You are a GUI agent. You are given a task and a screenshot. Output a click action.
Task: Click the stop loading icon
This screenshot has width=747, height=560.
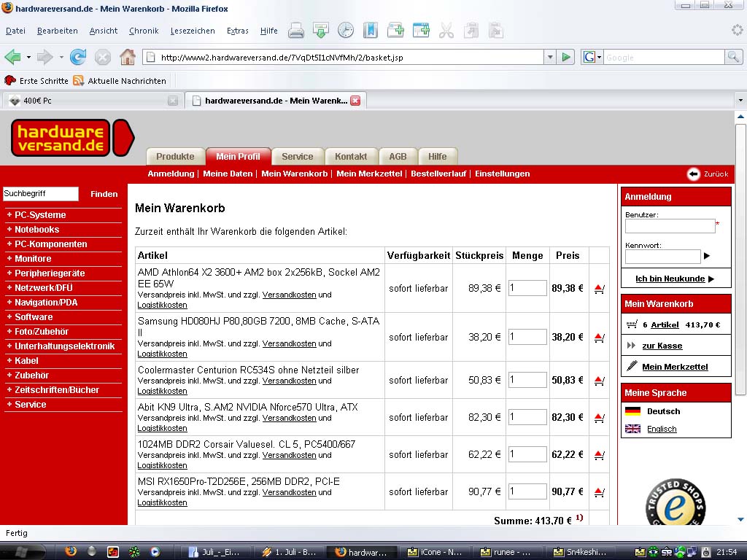click(x=102, y=58)
